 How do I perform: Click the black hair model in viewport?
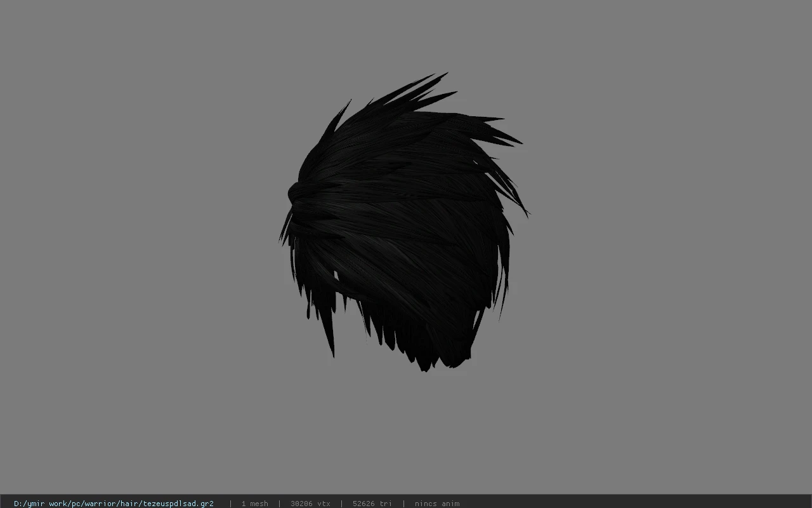pos(403,222)
